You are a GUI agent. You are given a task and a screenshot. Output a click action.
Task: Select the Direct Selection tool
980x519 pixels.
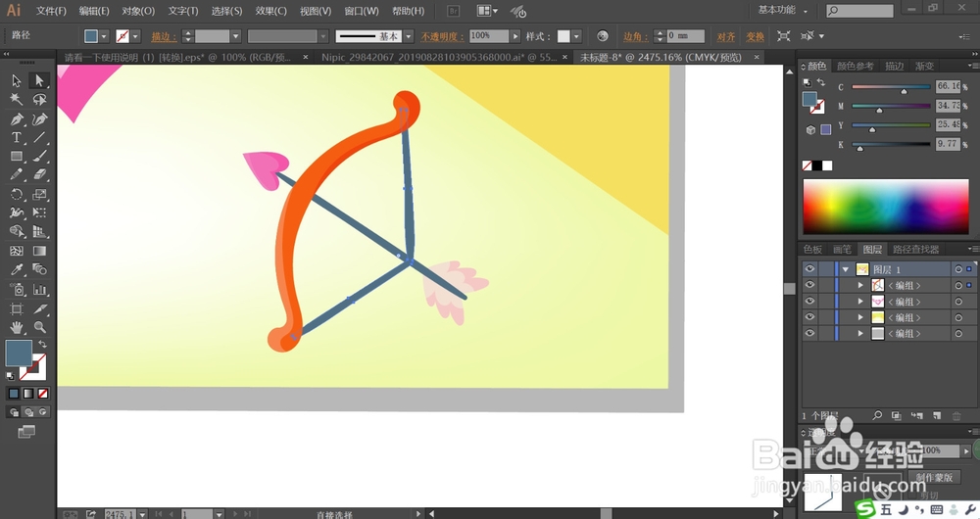click(x=39, y=80)
